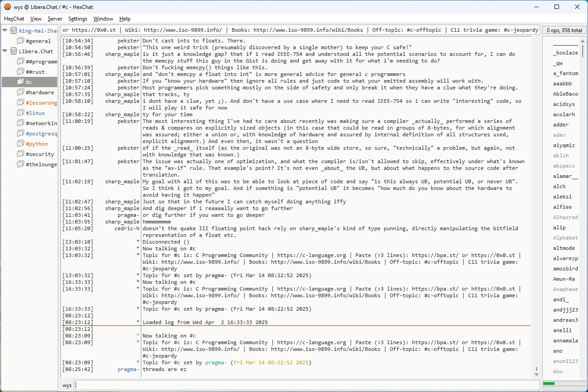Click the #security channel icon
Image resolution: width=588 pixels, height=392 pixels.
(21, 154)
